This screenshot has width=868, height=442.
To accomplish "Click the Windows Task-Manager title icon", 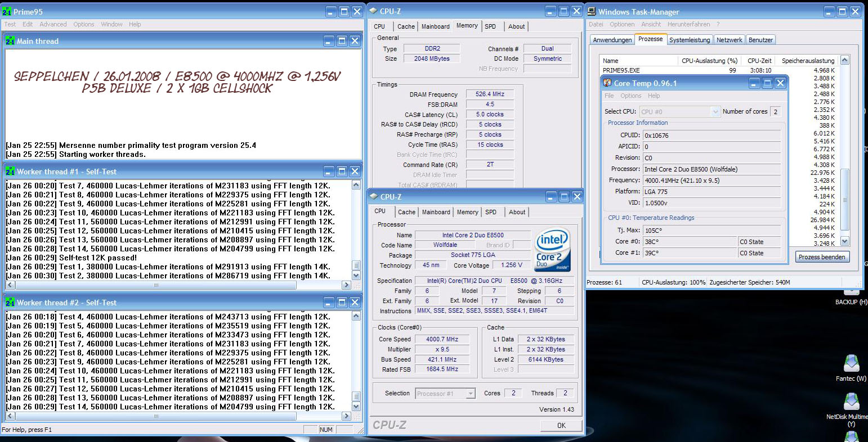I will coord(592,12).
